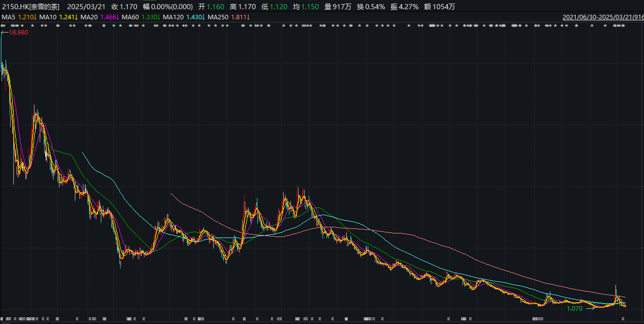Click the leftmost star event marker on top
644x324 pixels.
[2, 25]
